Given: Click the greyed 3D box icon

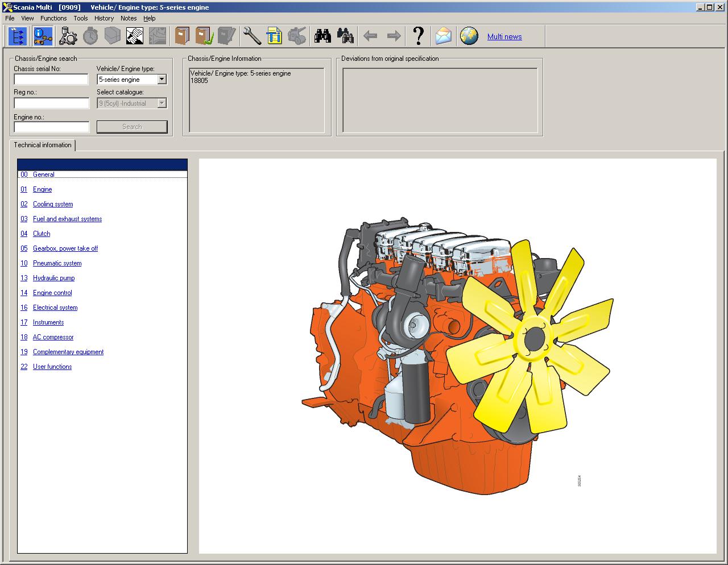Looking at the screenshot, I should 113,36.
